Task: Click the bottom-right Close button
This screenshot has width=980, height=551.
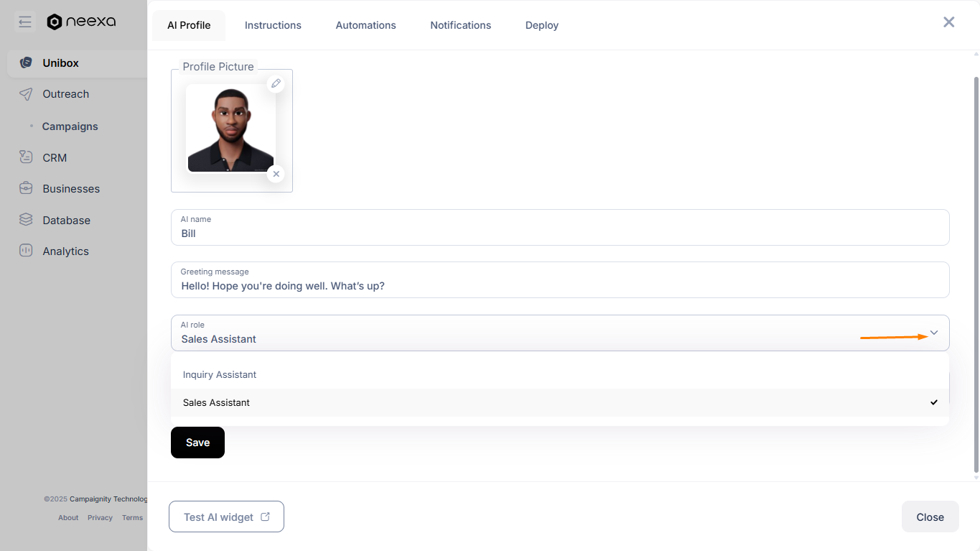Action: (x=930, y=517)
